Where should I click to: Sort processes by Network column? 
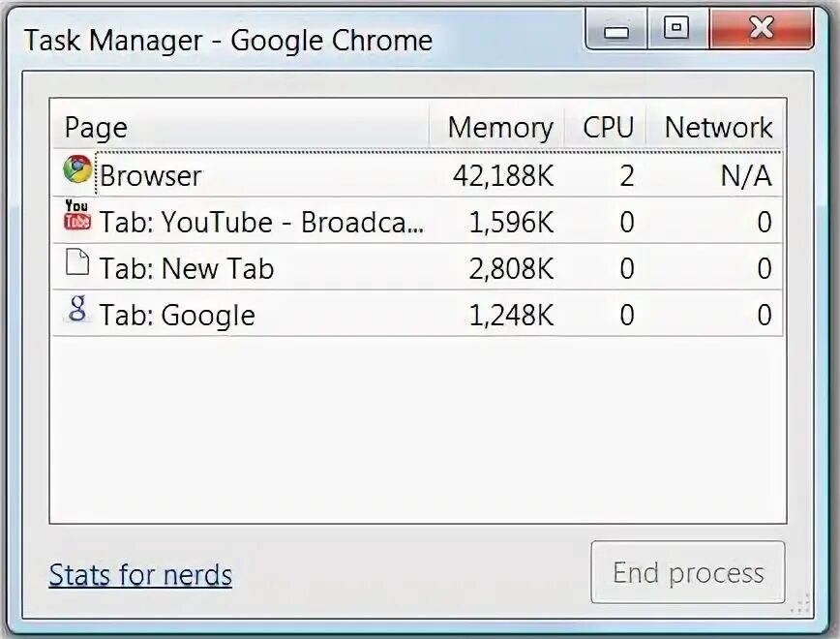point(714,128)
